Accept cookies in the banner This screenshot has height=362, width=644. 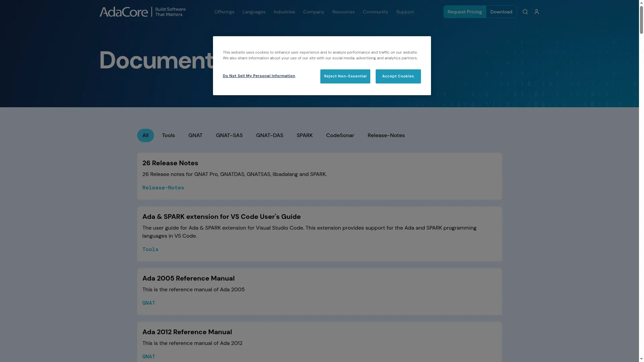(x=398, y=76)
